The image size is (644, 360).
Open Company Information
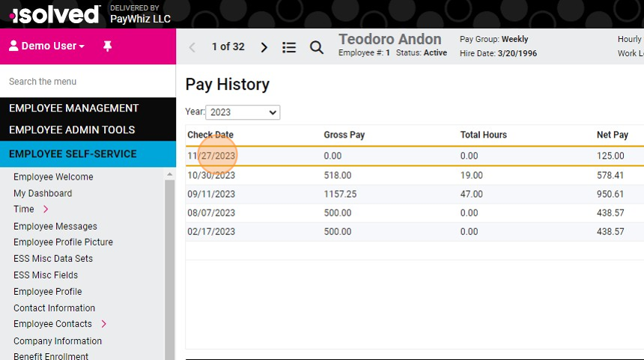click(x=58, y=341)
